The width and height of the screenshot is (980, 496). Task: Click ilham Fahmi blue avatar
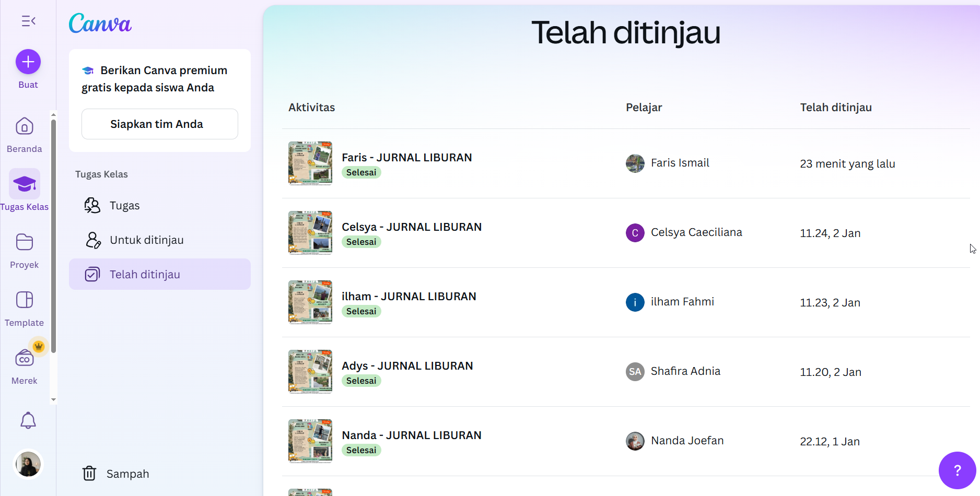(635, 302)
